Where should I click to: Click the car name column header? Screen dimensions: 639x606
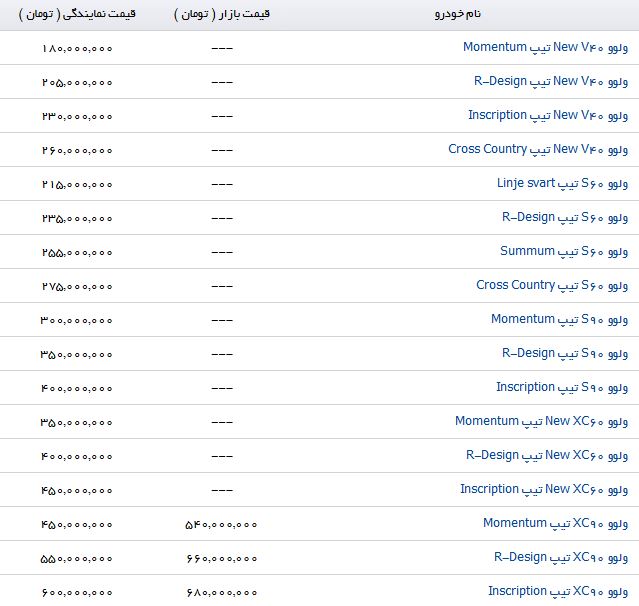pyautogui.click(x=458, y=14)
